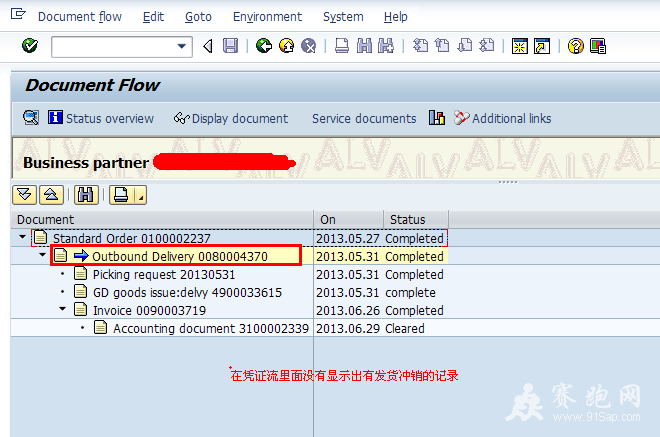This screenshot has height=437, width=660.
Task: Click the Last Page icon
Action: [x=487, y=45]
